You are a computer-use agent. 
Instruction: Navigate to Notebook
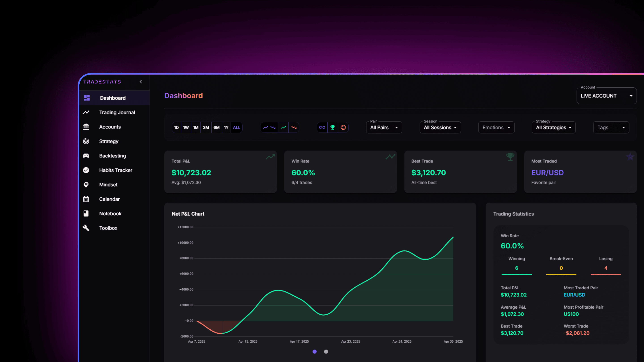(115, 214)
